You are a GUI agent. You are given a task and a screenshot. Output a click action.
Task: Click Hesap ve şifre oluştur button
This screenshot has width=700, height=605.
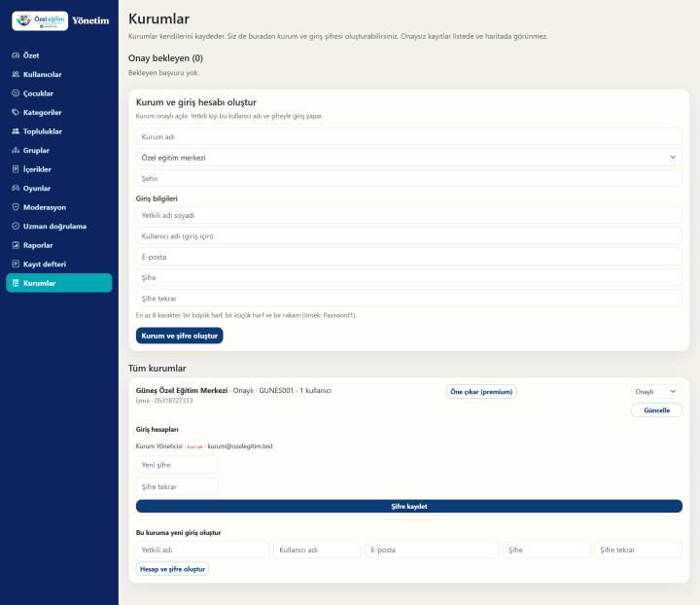[x=172, y=569]
